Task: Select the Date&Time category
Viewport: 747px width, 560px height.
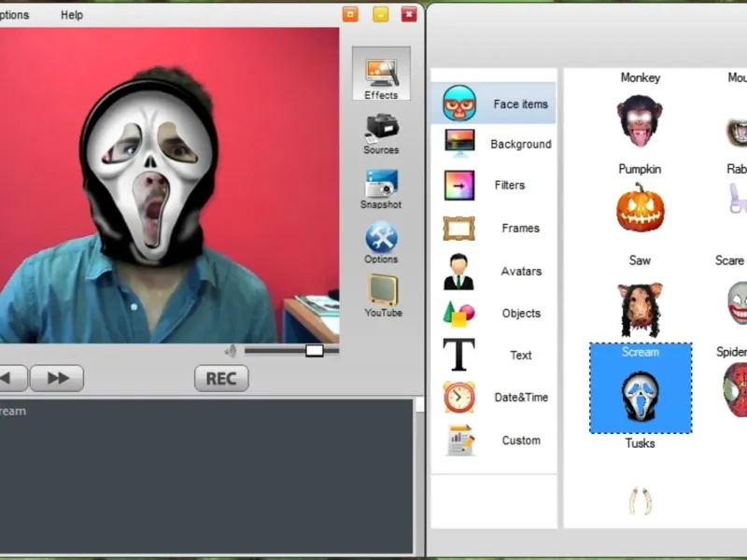Action: 494,397
